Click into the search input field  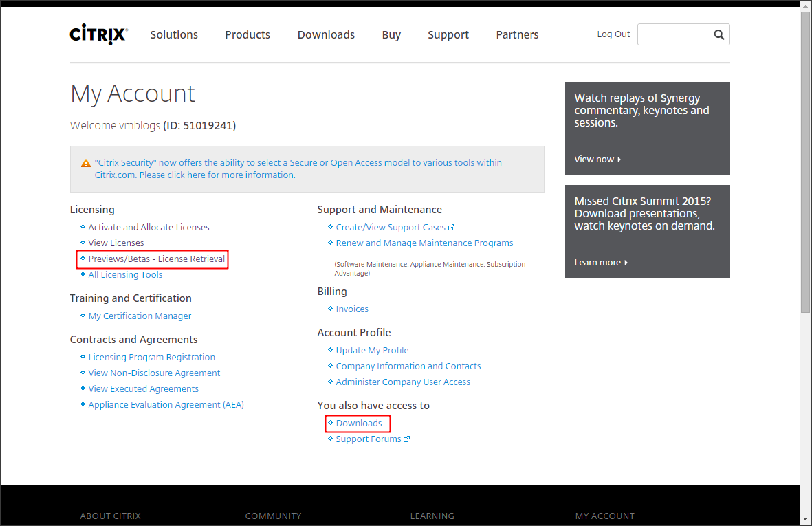[x=674, y=34]
